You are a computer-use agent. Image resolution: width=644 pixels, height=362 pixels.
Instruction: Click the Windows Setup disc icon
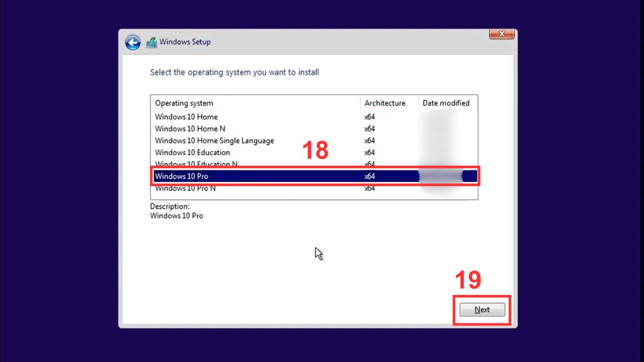point(151,42)
